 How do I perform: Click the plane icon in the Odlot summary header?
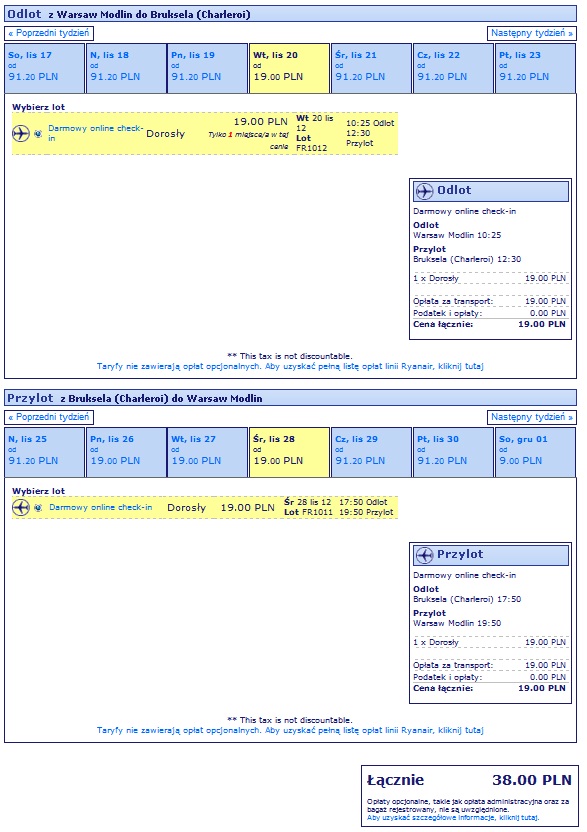click(x=424, y=190)
